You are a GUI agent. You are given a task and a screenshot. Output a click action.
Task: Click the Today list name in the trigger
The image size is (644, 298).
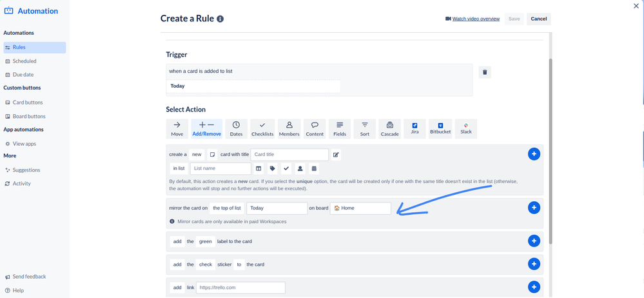tap(253, 86)
